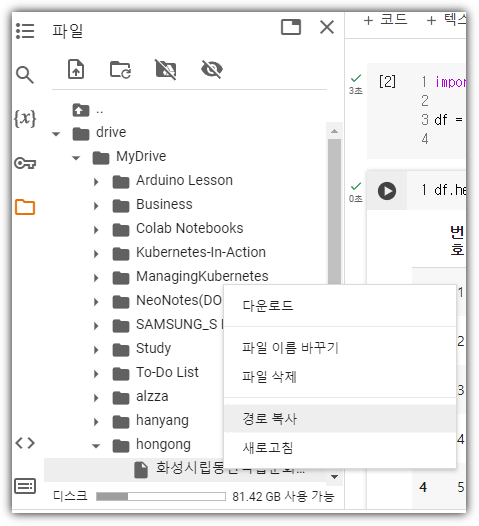Click the file tree scrollbar down arrow

(334, 477)
